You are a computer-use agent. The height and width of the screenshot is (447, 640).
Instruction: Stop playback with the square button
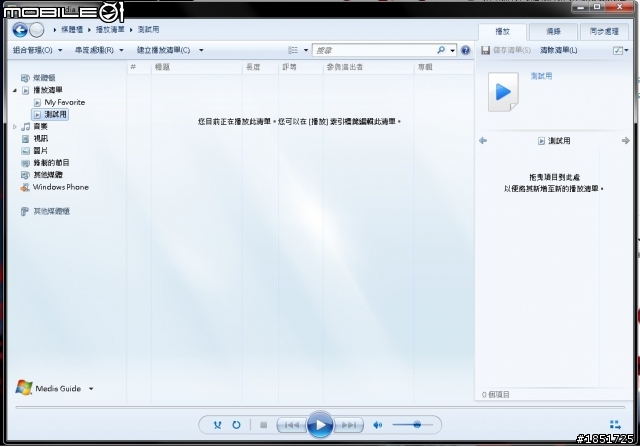pos(264,425)
